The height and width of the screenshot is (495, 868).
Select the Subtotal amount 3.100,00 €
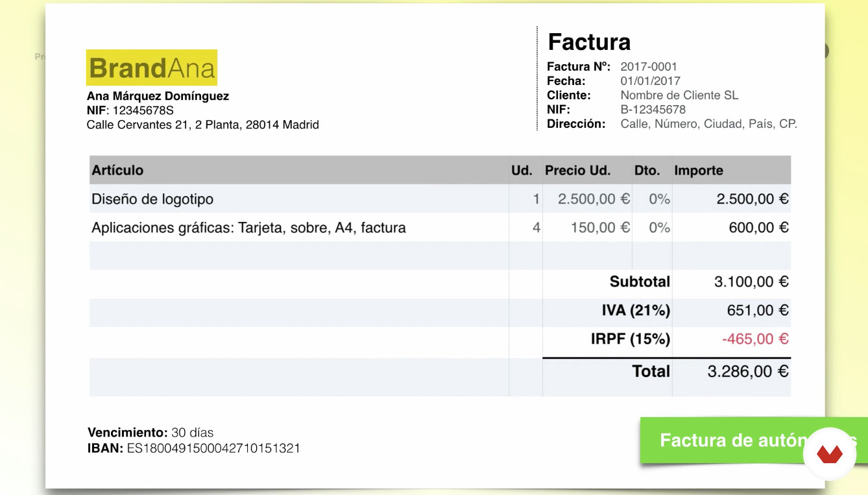pyautogui.click(x=751, y=282)
